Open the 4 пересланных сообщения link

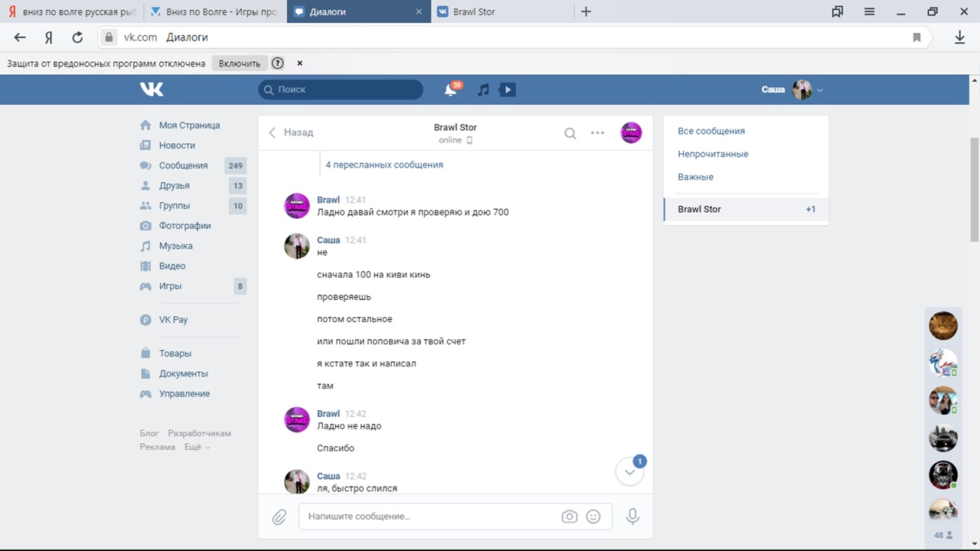(x=384, y=165)
